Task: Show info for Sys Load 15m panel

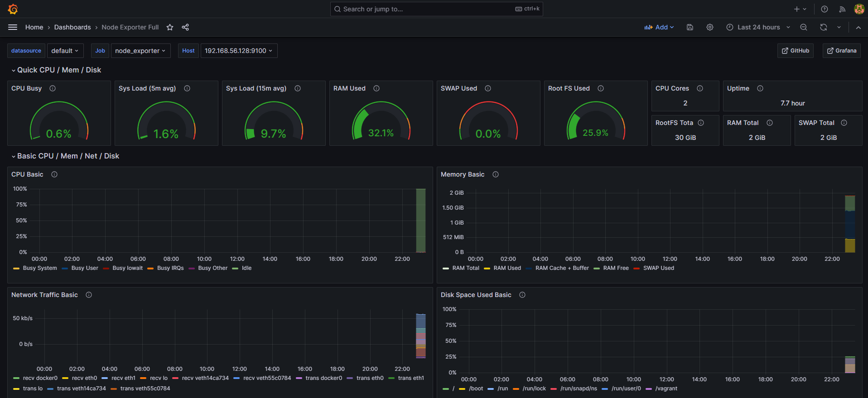Action: click(298, 88)
